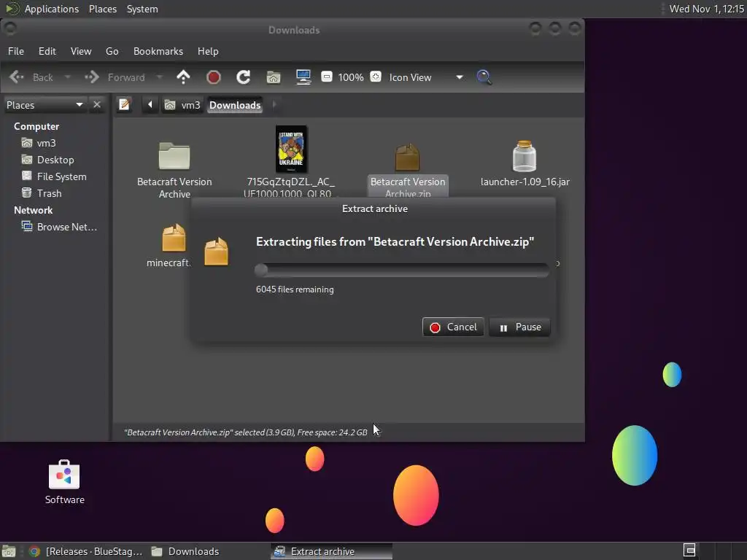The image size is (747, 560).
Task: Open the Places panel menu
Action: pyautogui.click(x=103, y=9)
